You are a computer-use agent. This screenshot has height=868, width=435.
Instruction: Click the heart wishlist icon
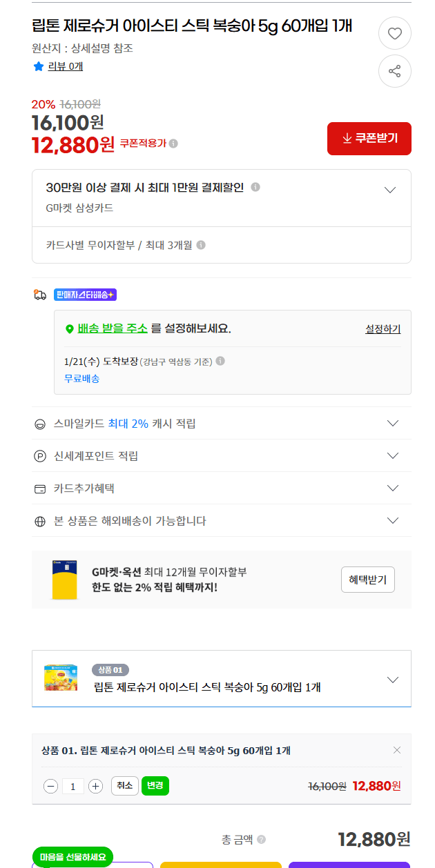point(394,32)
